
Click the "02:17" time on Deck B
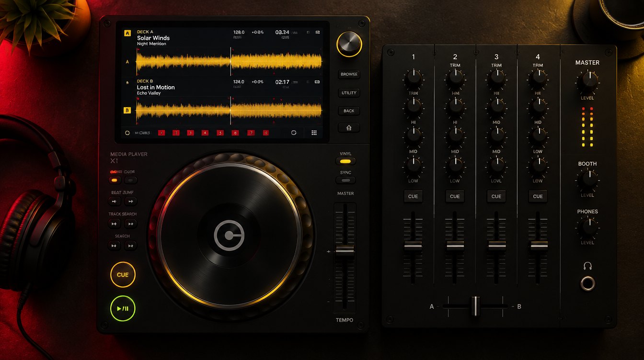(282, 82)
